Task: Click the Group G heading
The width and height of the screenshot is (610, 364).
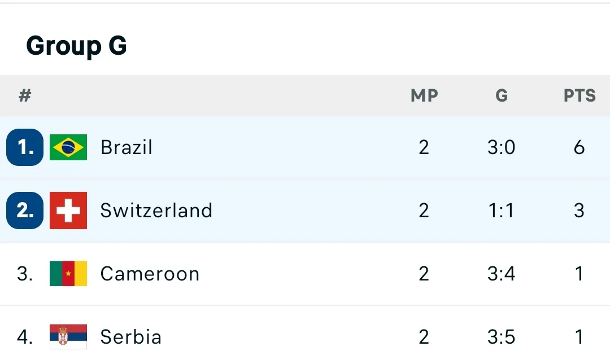Action: 77,46
